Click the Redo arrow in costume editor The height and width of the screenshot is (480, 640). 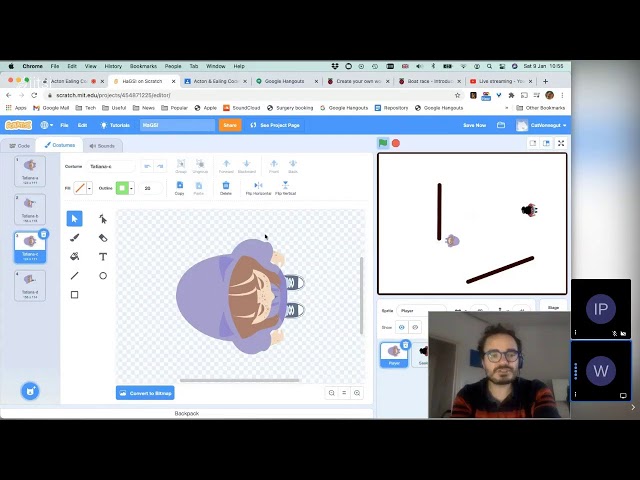point(160,166)
